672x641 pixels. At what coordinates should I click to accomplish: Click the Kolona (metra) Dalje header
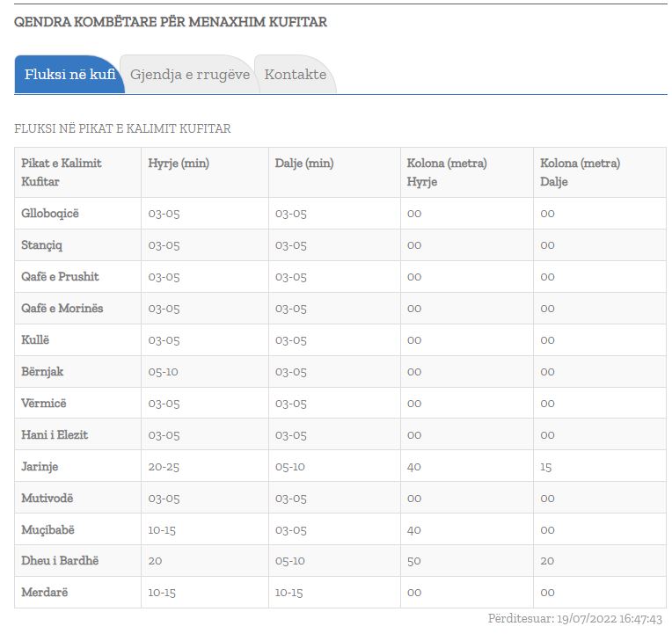(x=580, y=172)
